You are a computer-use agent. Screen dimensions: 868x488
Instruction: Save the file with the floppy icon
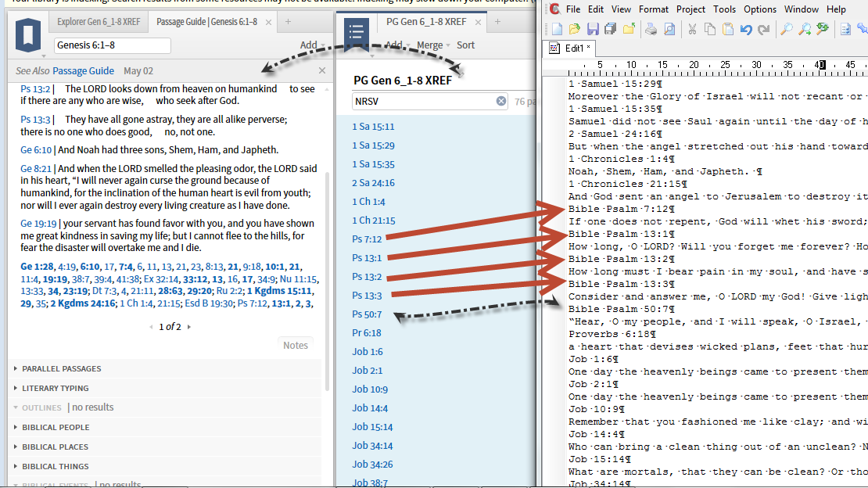(593, 29)
